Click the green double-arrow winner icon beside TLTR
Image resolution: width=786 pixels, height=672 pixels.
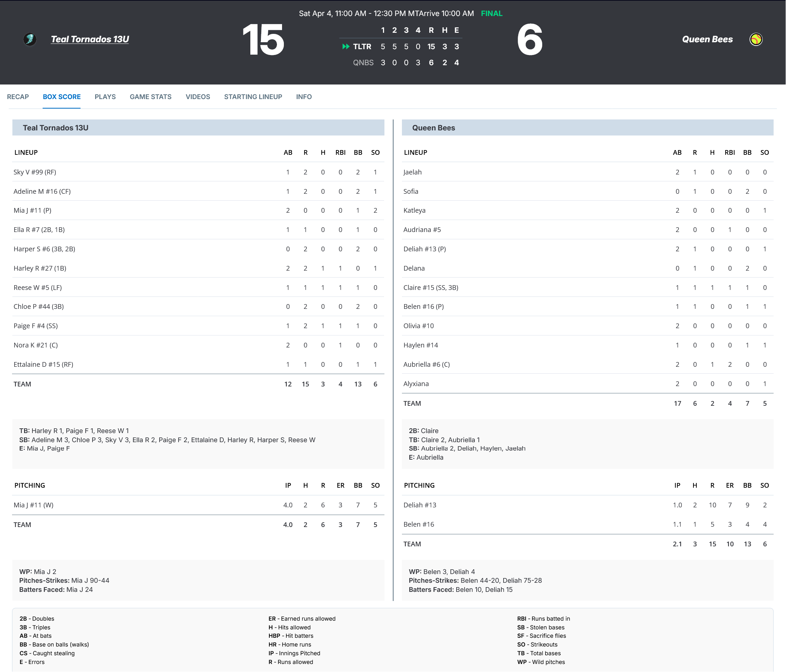(345, 46)
